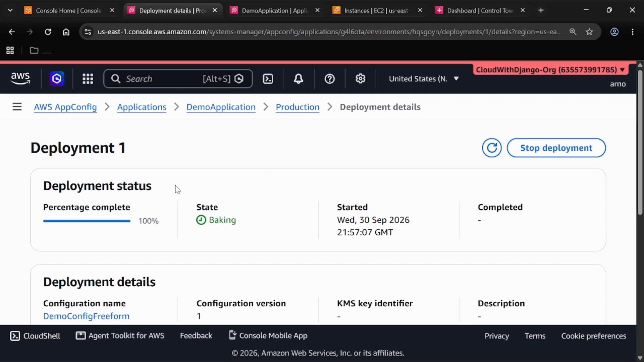View site information icon in address bar
644x362 pixels.
(88, 32)
